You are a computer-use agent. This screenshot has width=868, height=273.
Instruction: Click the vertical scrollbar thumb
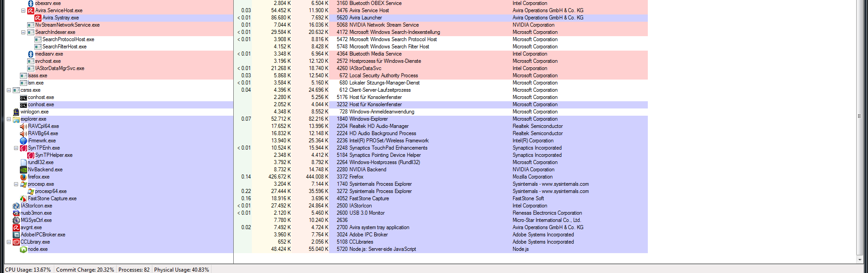(x=859, y=127)
